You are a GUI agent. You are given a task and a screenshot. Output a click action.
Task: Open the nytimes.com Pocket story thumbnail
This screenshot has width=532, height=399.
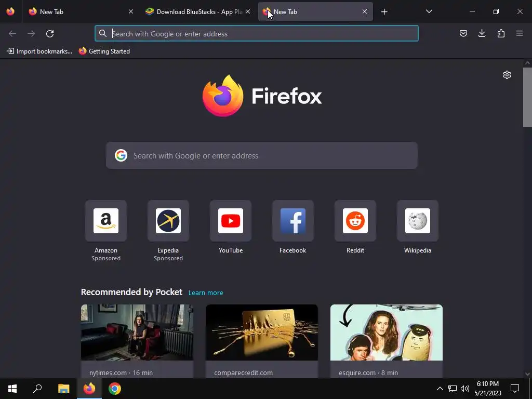tap(137, 332)
